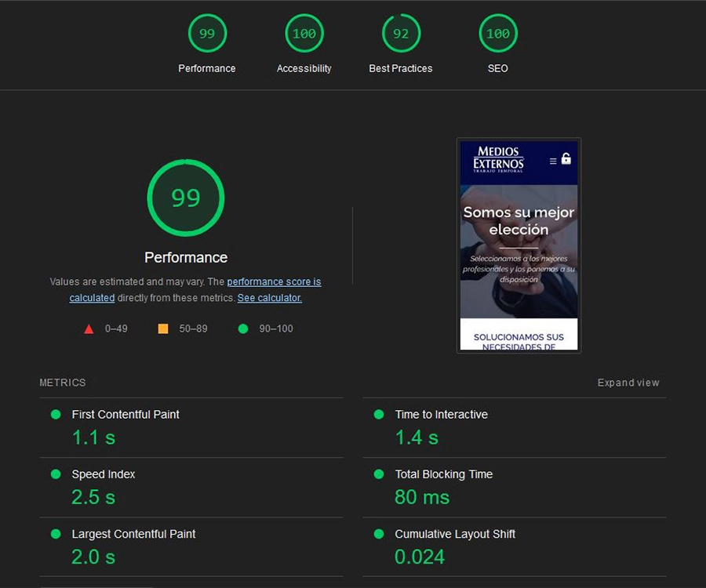
Task: Click the red triangle 0–49 legend icon
Action: pyautogui.click(x=89, y=328)
